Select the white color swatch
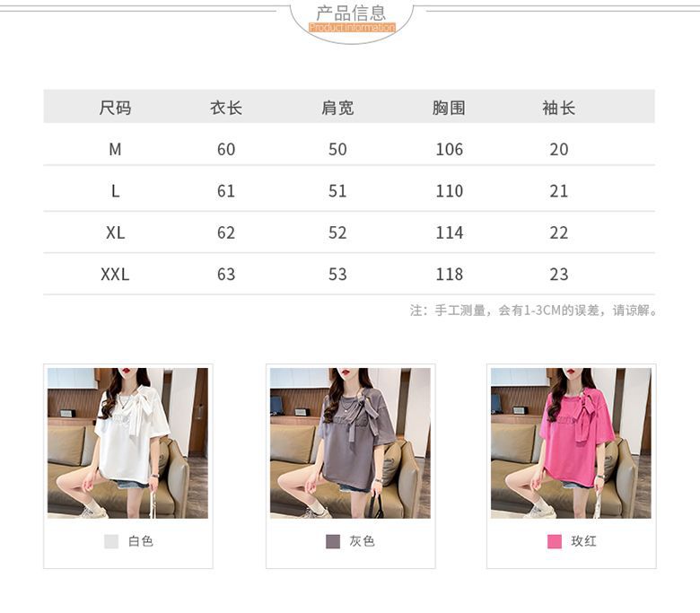Screen dimensions: 700x613 click(x=111, y=541)
